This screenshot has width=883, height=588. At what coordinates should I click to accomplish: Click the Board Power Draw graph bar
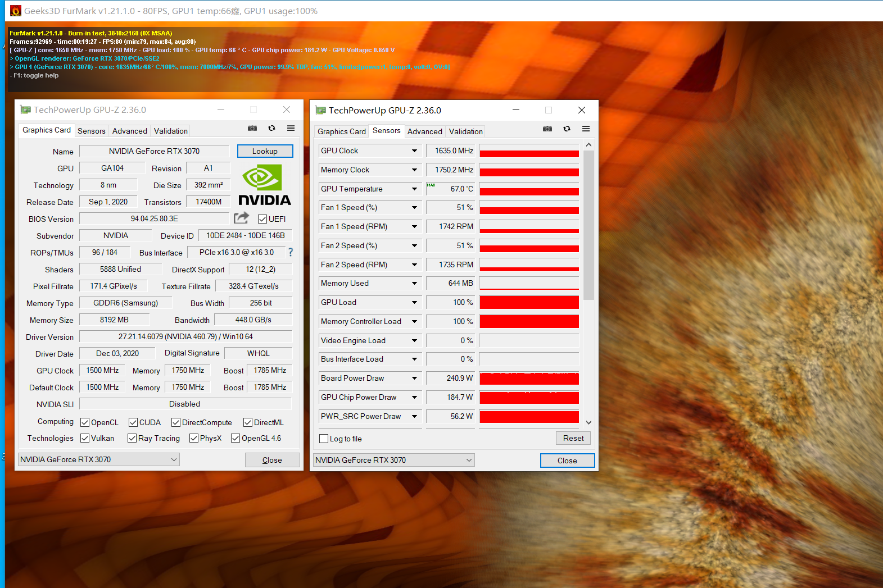(x=529, y=378)
